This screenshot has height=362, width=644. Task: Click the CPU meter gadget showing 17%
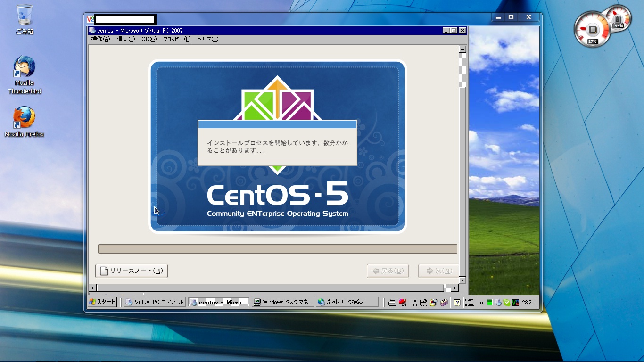click(593, 30)
